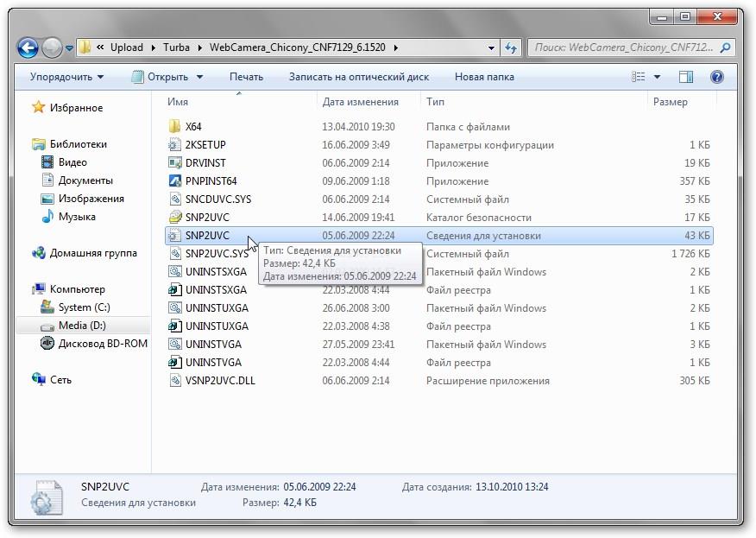Click the BD-ROM drive icon
Viewport: 756px width, 538px height.
[47, 344]
